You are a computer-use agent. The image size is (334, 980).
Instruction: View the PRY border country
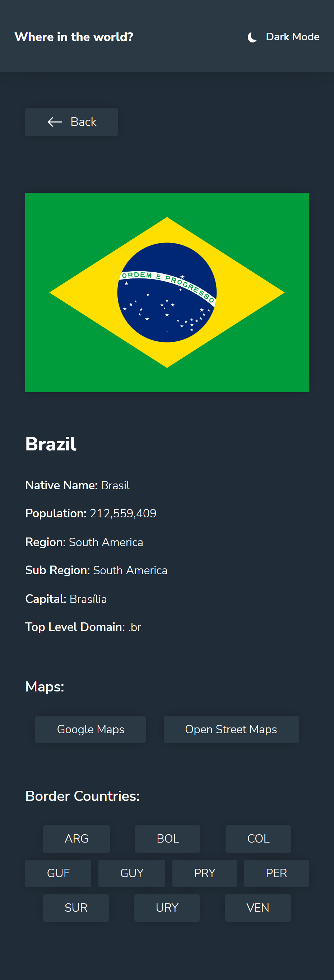(204, 873)
